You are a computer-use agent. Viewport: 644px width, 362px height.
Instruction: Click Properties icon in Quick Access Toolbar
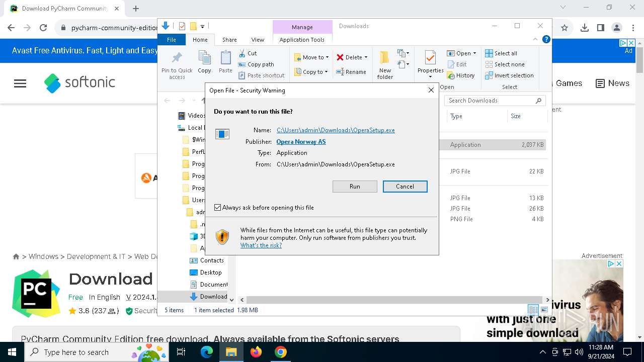[x=182, y=26]
